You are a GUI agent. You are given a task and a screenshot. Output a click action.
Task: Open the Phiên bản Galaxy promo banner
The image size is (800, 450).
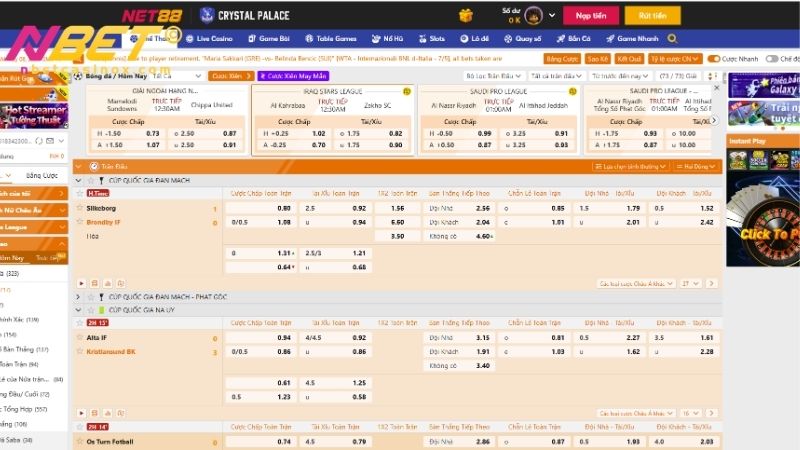click(764, 85)
